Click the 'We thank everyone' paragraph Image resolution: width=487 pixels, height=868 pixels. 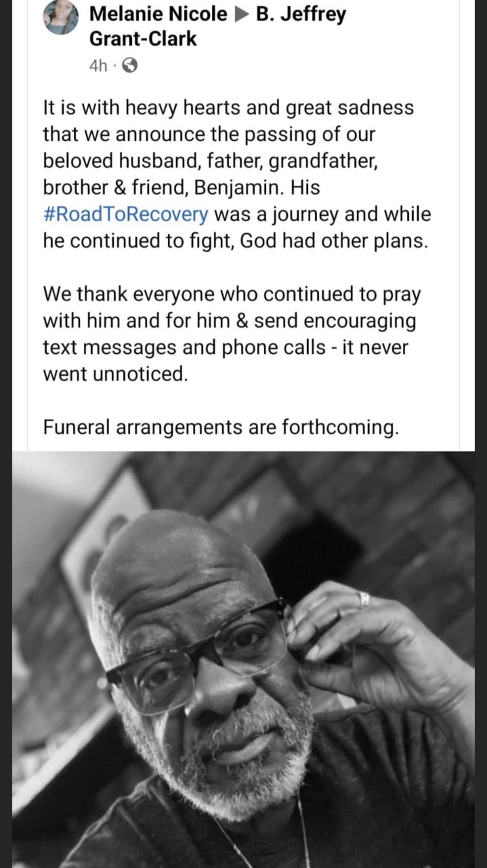[232, 334]
